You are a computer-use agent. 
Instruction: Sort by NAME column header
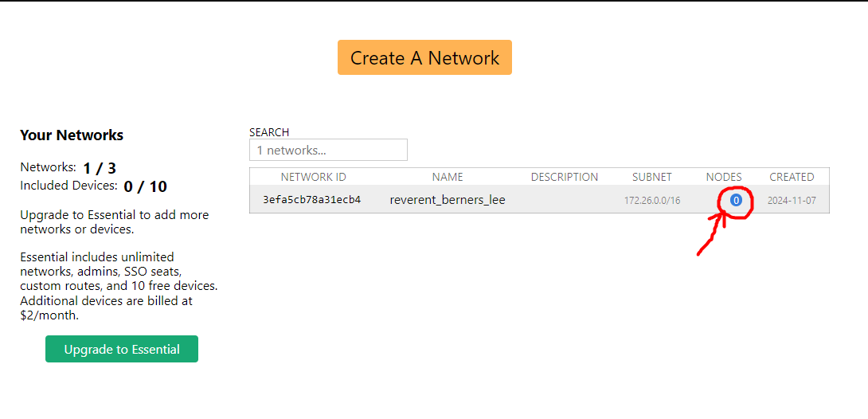tap(448, 177)
